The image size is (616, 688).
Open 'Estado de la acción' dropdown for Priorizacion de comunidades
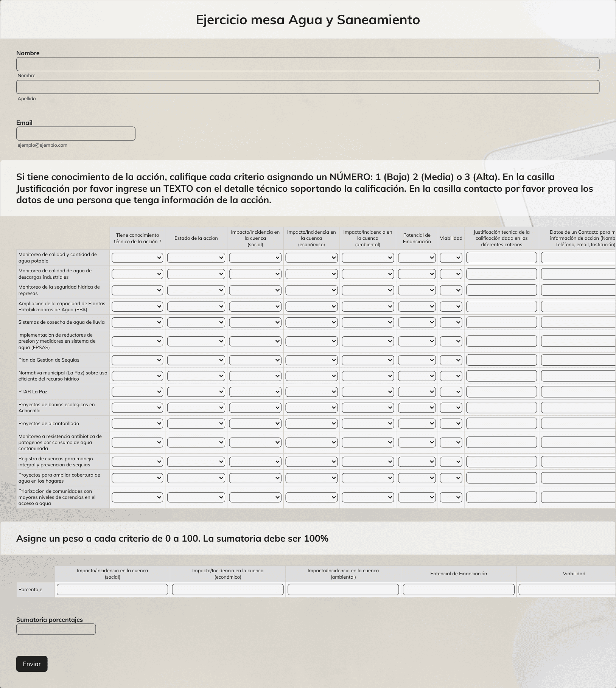[x=196, y=497]
